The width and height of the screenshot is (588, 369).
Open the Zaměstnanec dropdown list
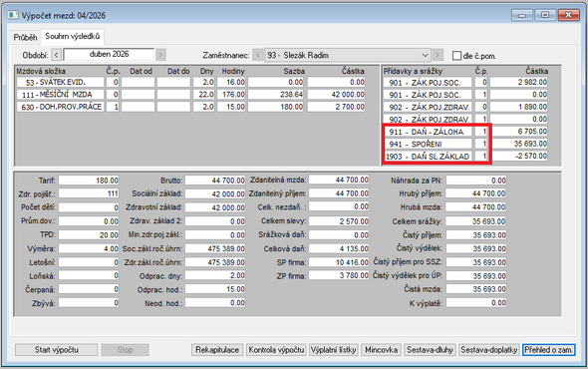[x=425, y=55]
